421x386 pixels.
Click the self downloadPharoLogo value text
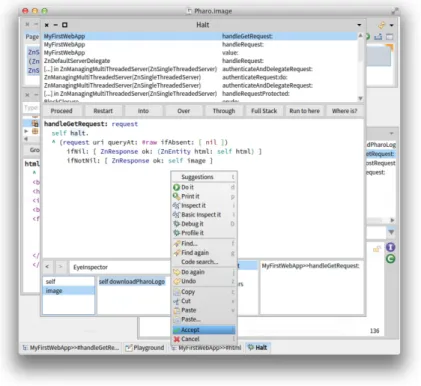point(132,282)
